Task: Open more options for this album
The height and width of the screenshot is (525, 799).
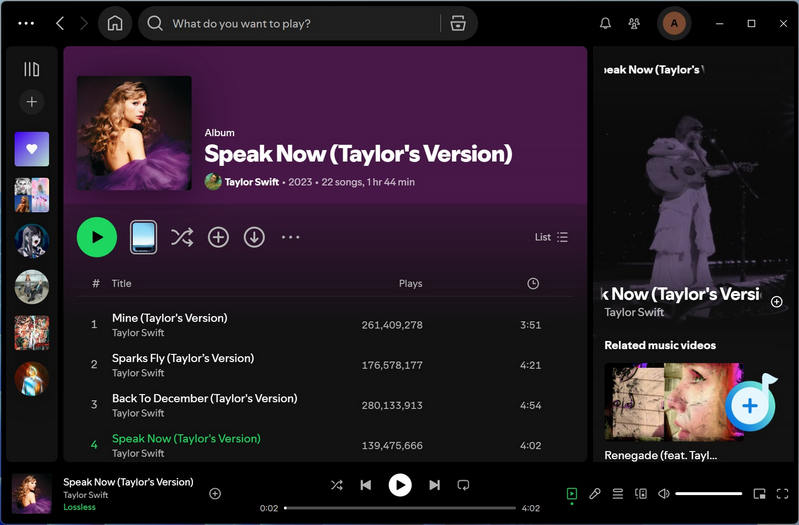Action: [x=290, y=237]
